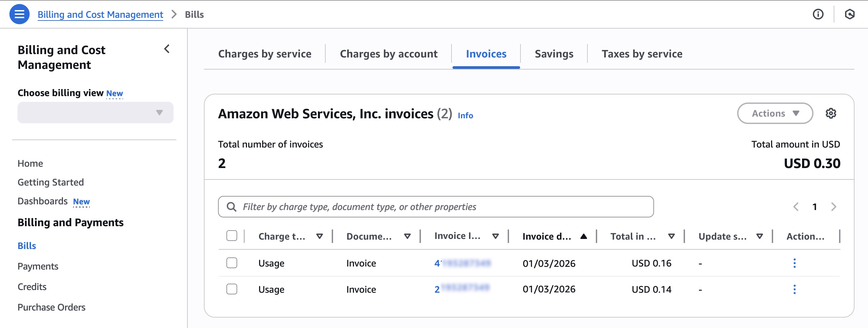This screenshot has width=868, height=328.
Task: Go to next page of invoices
Action: 833,207
